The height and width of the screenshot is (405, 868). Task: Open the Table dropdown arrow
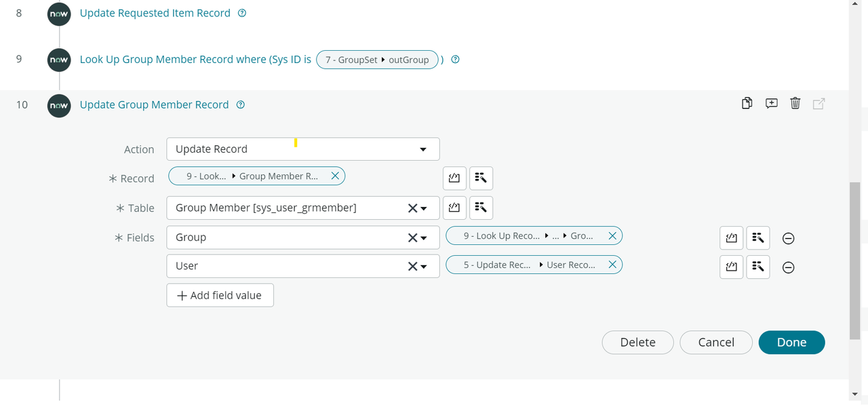tap(425, 208)
